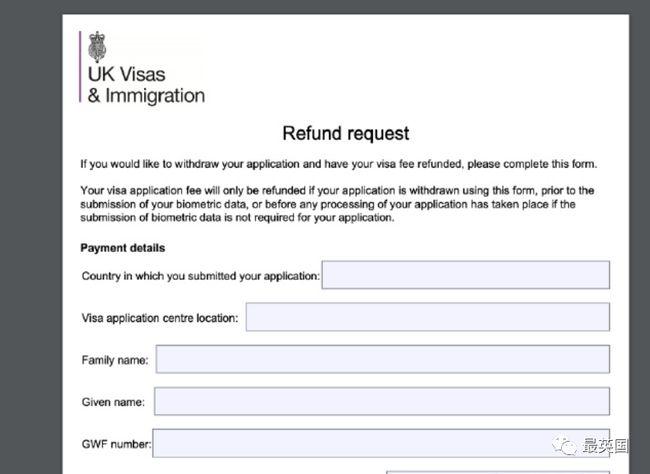The image size is (650, 474).
Task: Click the purple vertical bar in logo
Action: point(81,66)
